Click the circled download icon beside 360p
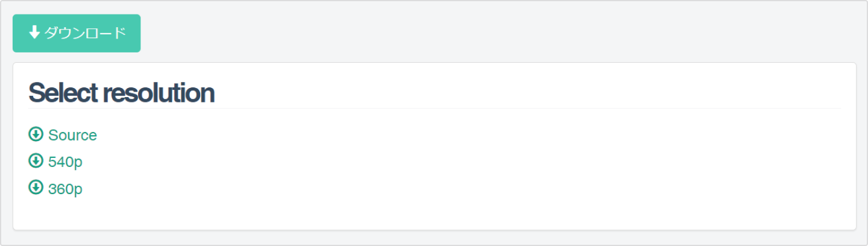868x246 pixels. tap(36, 188)
